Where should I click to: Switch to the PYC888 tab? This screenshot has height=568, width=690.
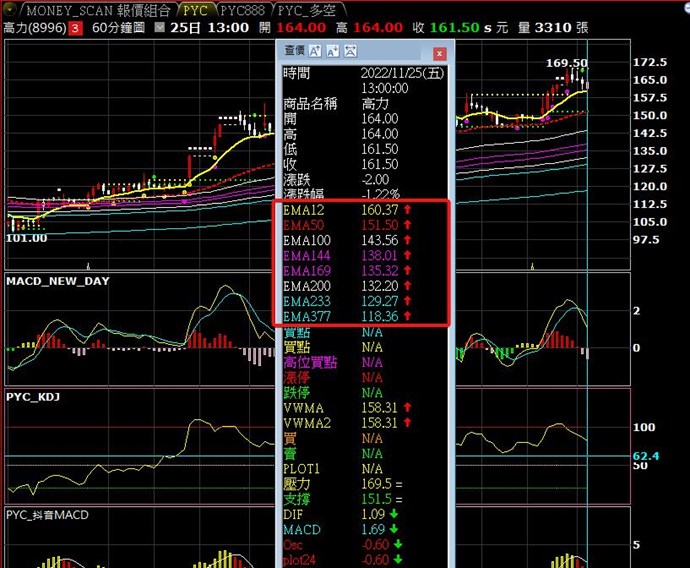pos(242,10)
